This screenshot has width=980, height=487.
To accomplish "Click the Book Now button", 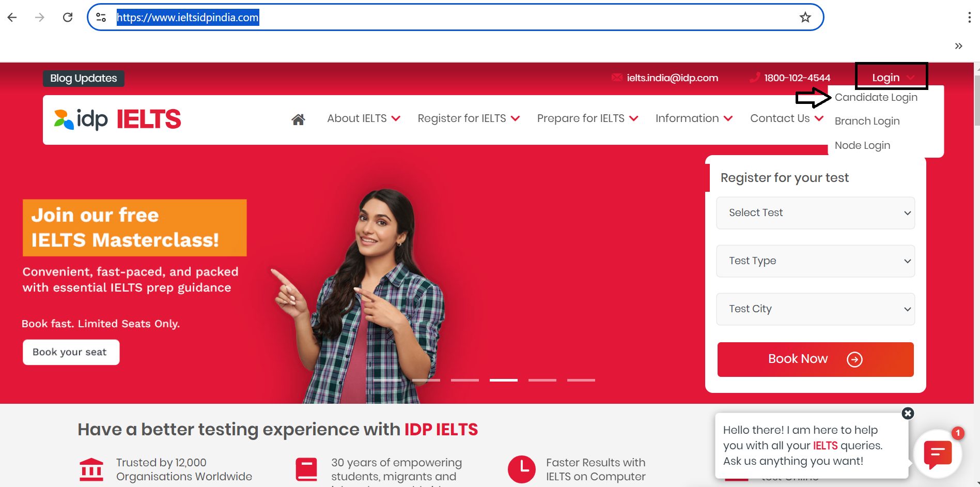I will tap(815, 359).
